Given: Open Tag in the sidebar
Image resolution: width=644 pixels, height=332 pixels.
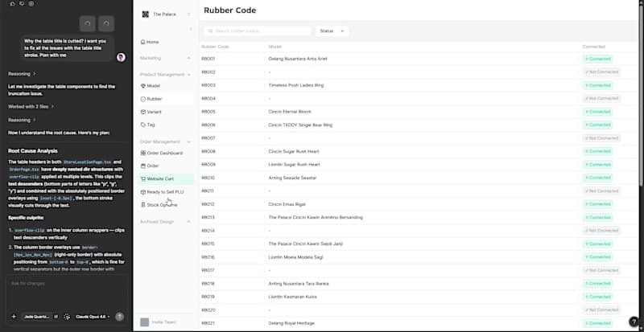Looking at the screenshot, I should [166, 125].
